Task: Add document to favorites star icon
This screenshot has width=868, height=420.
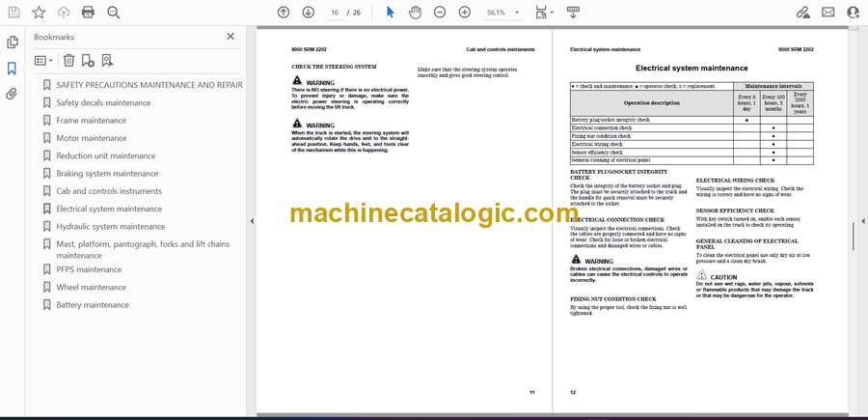Action: coord(39,13)
